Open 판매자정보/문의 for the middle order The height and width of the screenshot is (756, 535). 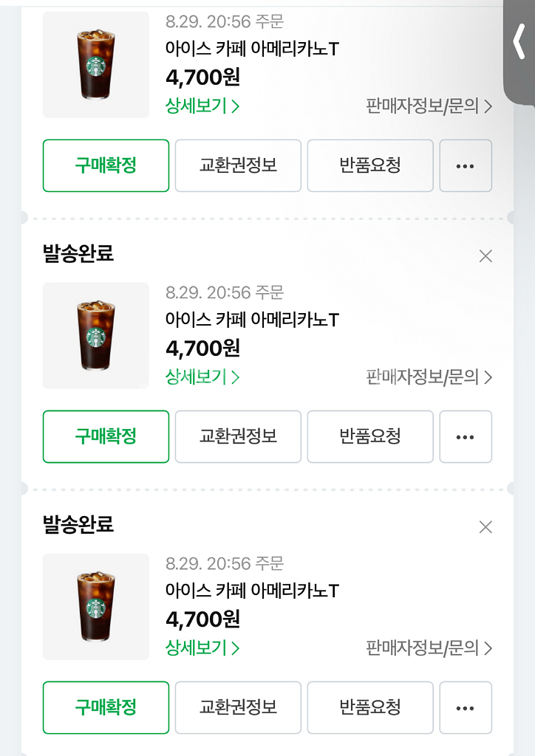pos(429,377)
